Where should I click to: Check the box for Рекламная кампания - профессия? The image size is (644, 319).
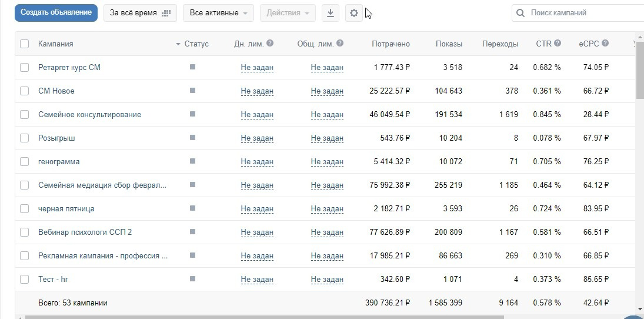pos(24,255)
